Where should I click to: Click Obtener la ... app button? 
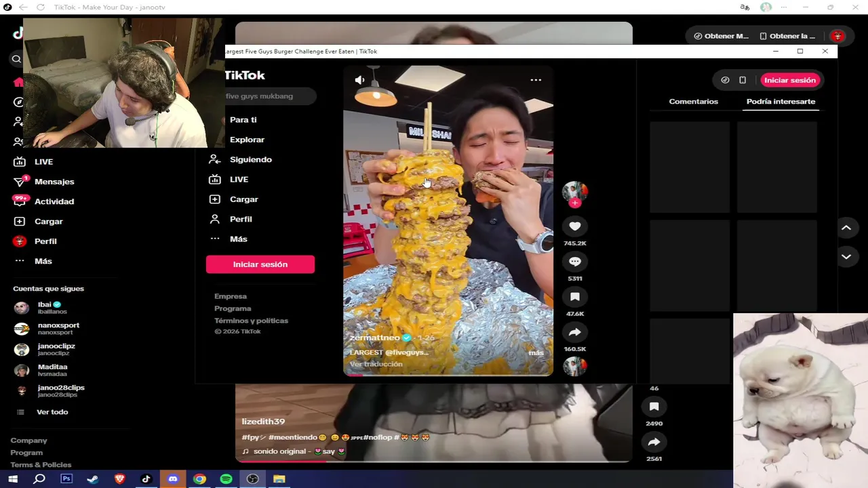pyautogui.click(x=787, y=36)
